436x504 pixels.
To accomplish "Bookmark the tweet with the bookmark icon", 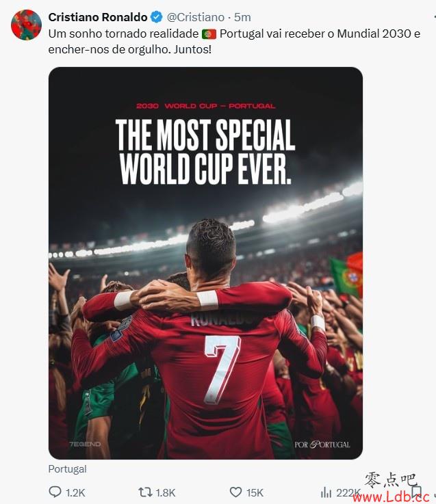I will [416, 492].
